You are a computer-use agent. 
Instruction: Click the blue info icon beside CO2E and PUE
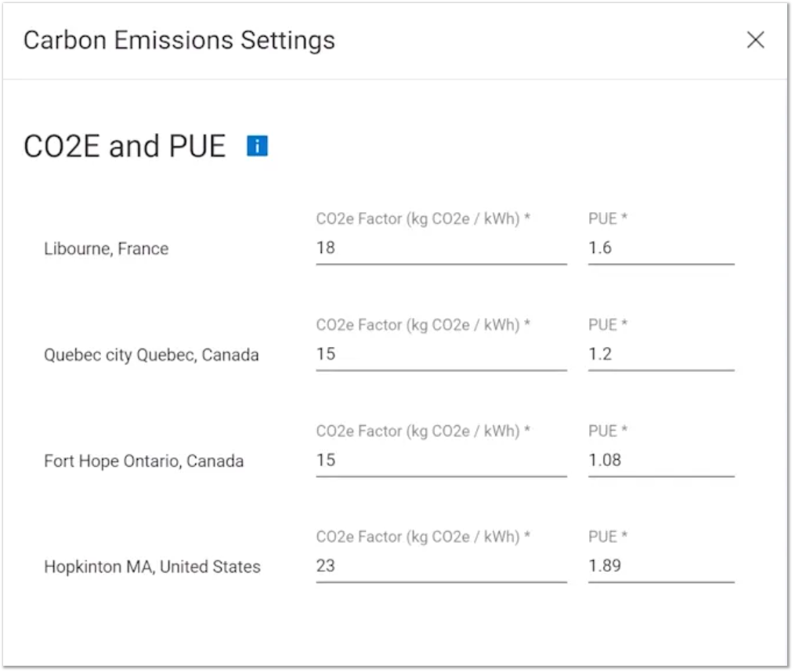258,146
